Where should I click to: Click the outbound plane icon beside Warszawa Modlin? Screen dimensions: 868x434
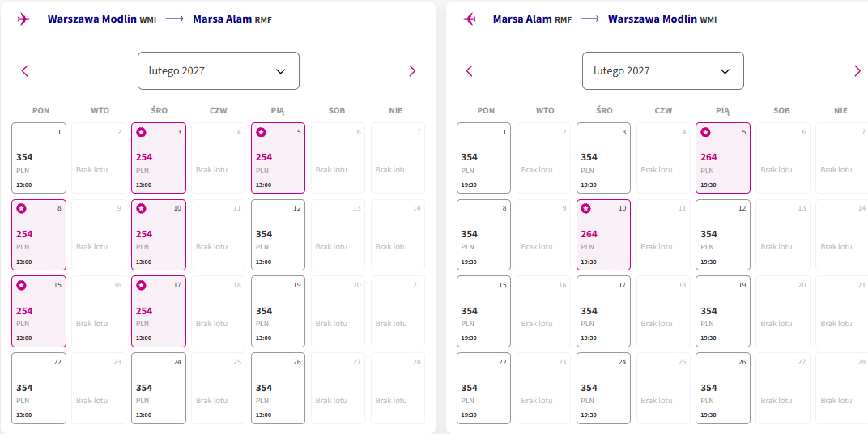[23, 19]
